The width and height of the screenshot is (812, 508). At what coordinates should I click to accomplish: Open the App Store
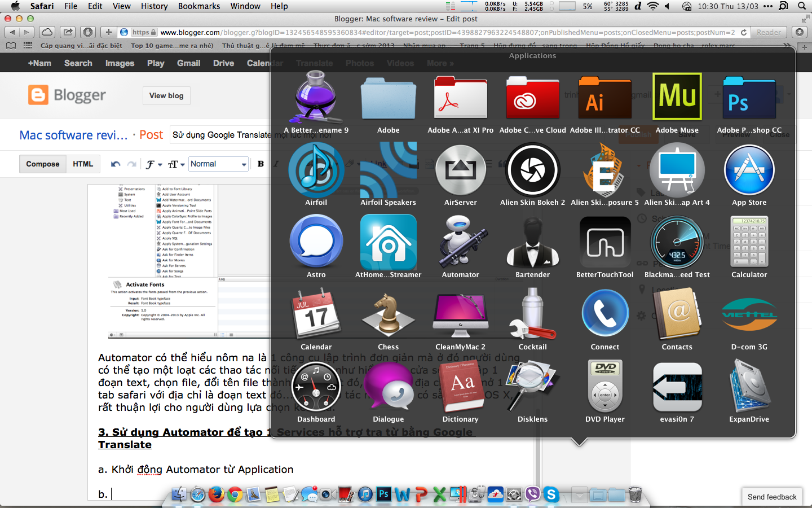(x=749, y=169)
